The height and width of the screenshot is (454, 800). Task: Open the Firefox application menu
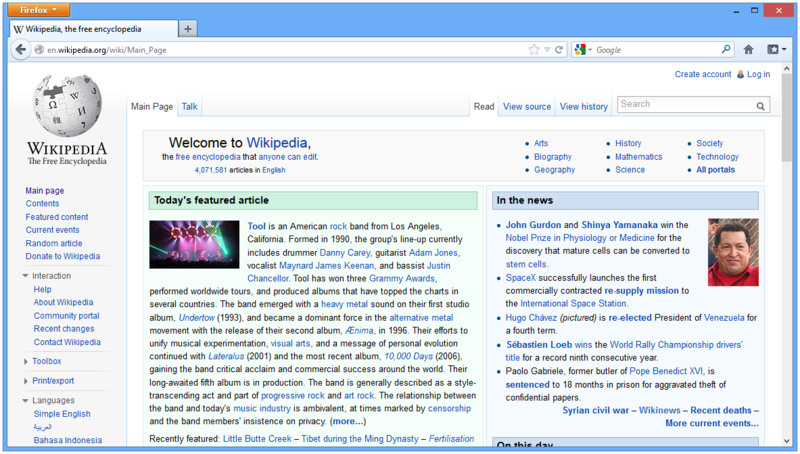click(x=38, y=10)
